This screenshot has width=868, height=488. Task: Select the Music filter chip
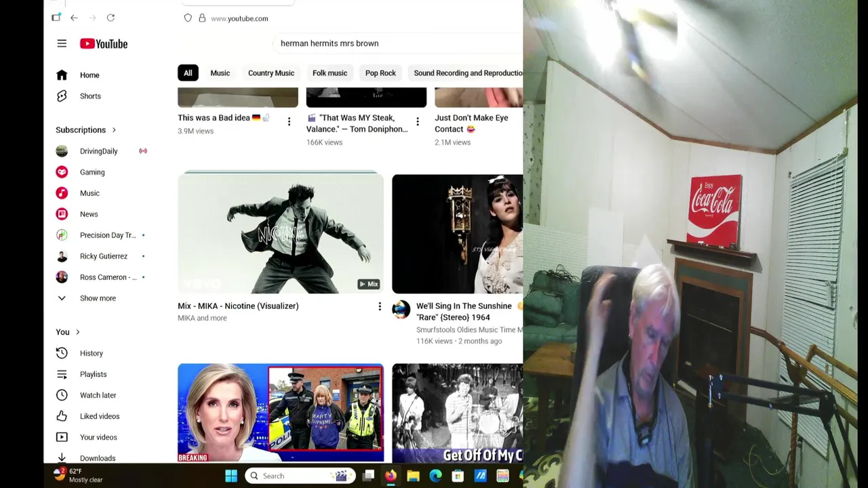(220, 73)
